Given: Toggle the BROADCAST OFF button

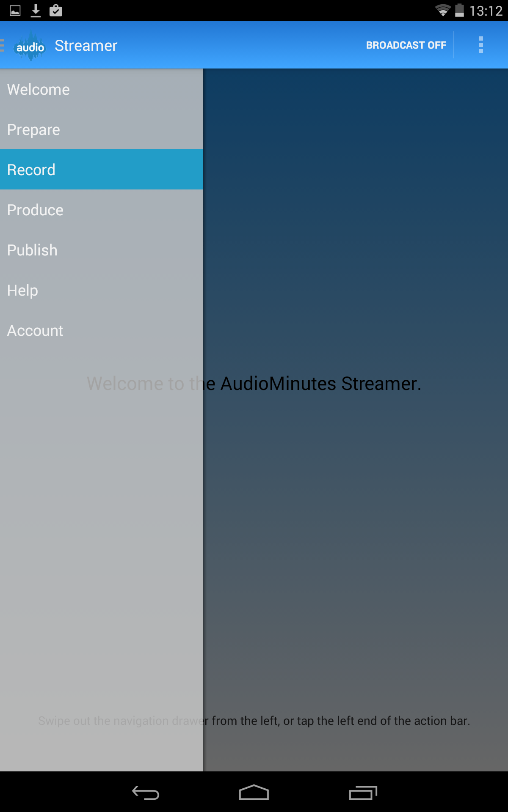Looking at the screenshot, I should [406, 45].
